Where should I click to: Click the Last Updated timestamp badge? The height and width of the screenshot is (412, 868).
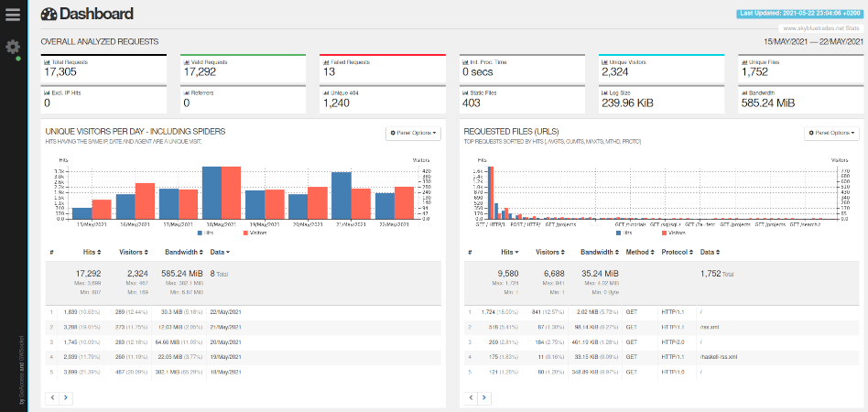tap(799, 15)
